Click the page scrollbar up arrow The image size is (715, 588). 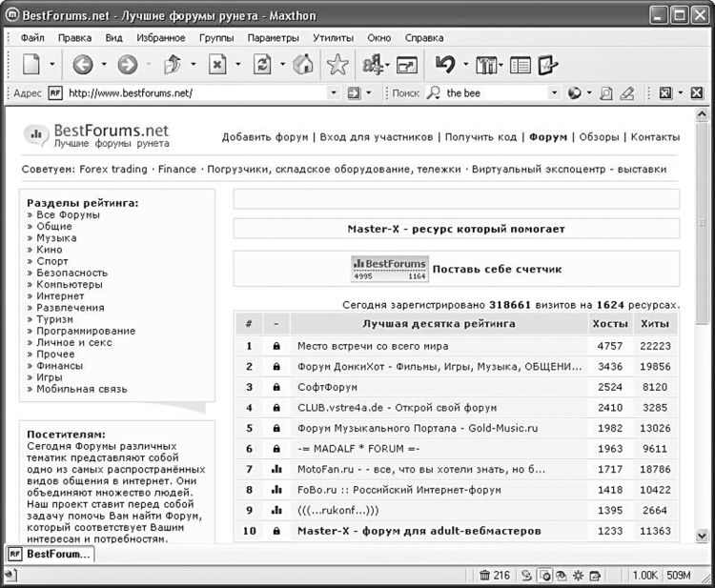(703, 114)
